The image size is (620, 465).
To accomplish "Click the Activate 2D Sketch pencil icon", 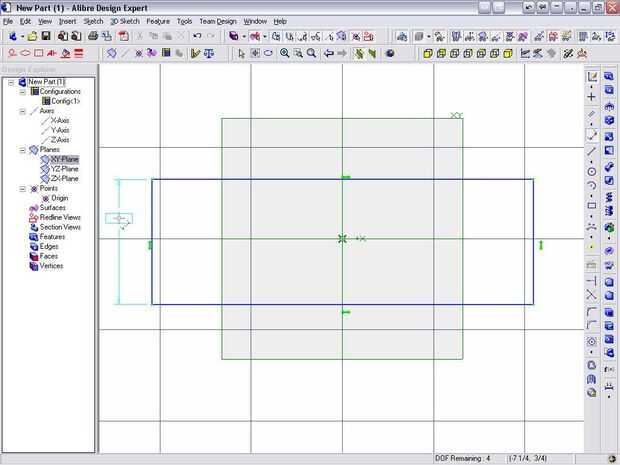I will tap(592, 76).
